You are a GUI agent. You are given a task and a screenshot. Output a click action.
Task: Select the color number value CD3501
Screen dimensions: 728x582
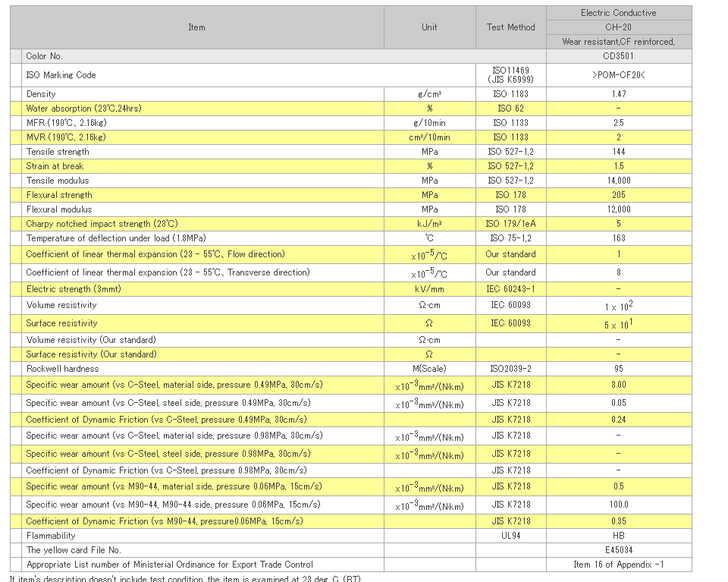point(618,56)
